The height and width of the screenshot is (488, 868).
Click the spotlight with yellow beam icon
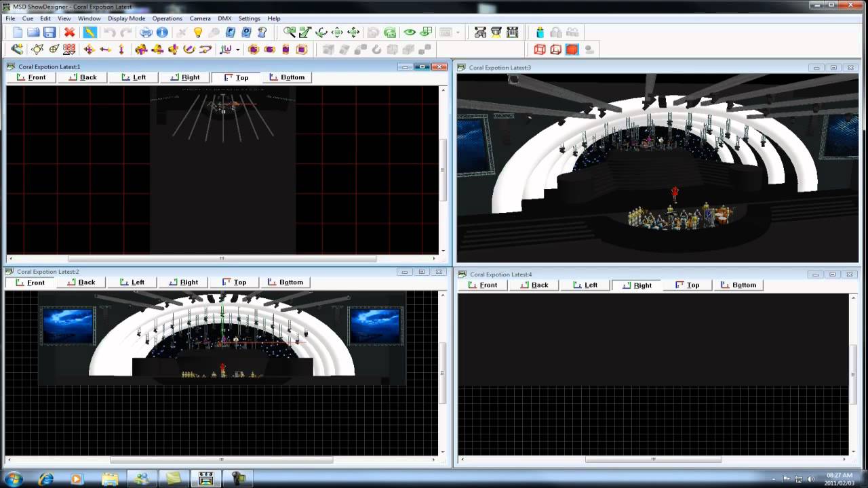496,33
